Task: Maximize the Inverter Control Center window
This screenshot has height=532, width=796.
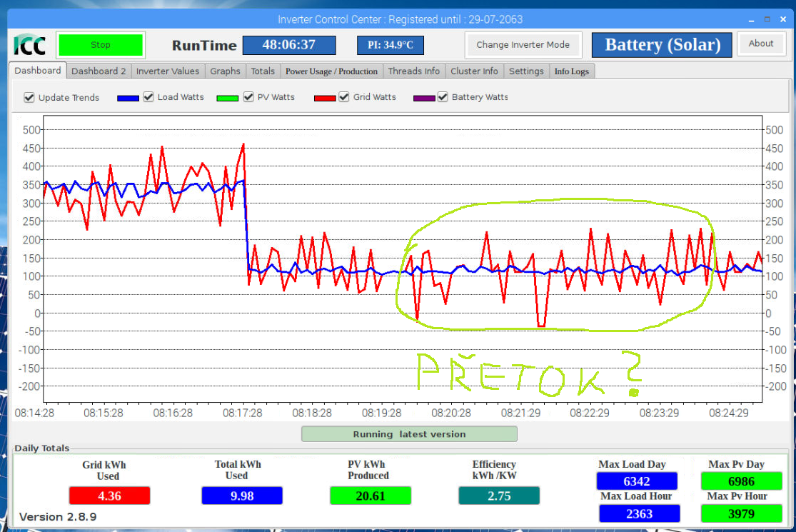Action: coord(767,19)
